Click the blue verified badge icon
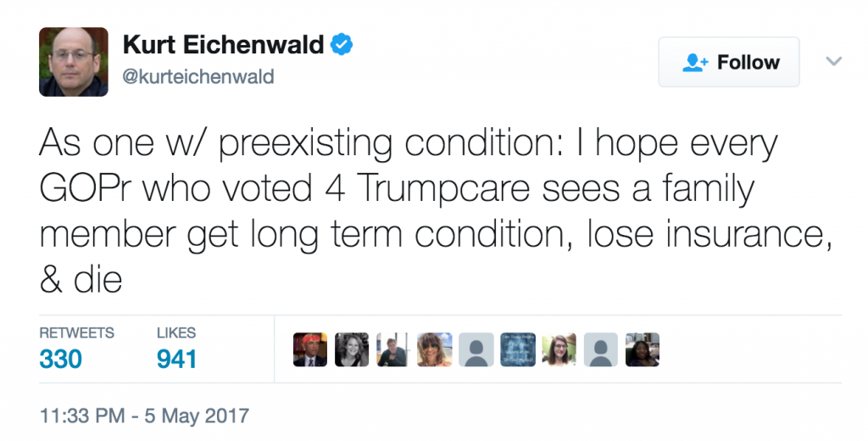 tap(342, 44)
